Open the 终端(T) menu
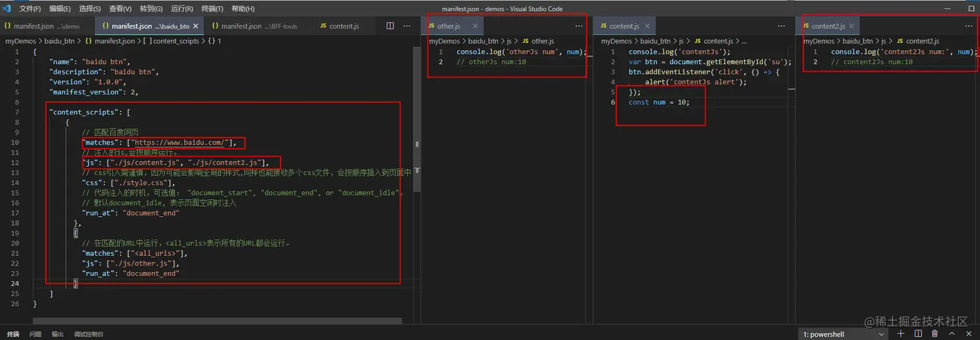Image resolution: width=980 pixels, height=340 pixels. (x=212, y=8)
